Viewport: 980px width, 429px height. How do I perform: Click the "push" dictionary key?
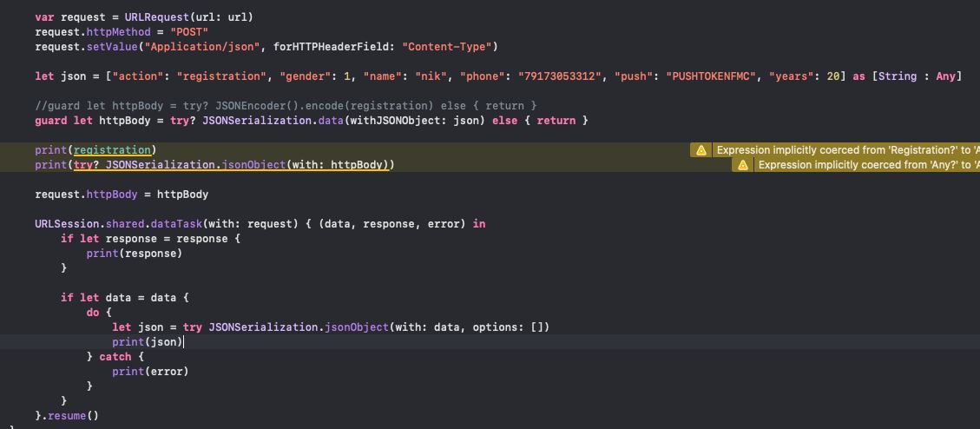click(634, 76)
